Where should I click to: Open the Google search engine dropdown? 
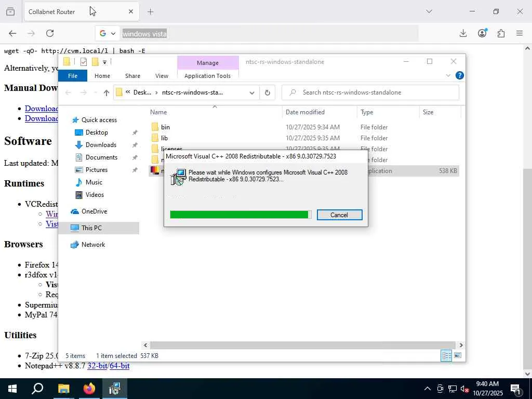click(x=108, y=33)
